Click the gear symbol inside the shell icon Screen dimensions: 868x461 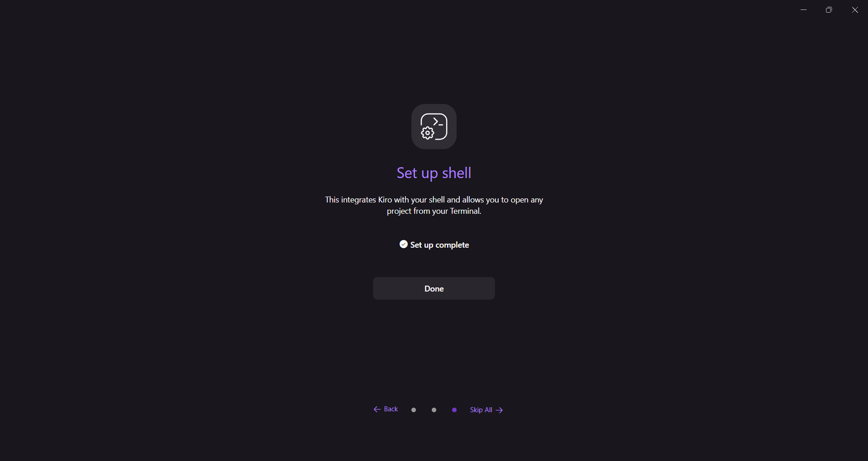point(428,133)
